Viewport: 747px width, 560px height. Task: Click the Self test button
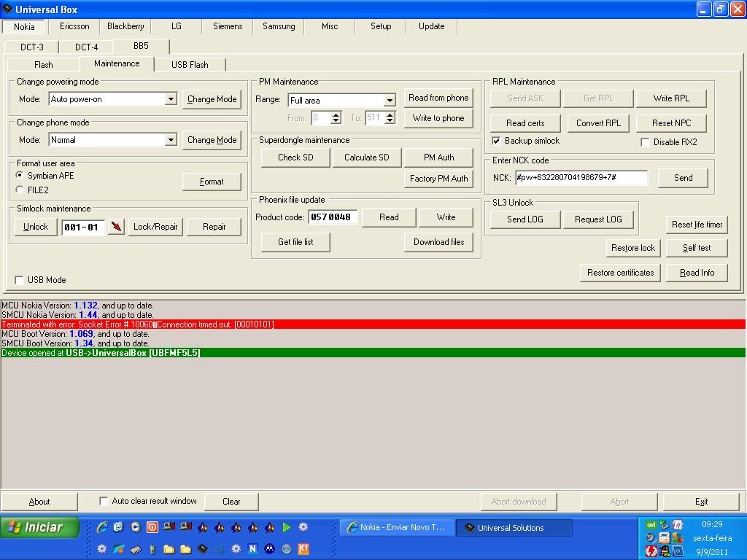coord(697,248)
